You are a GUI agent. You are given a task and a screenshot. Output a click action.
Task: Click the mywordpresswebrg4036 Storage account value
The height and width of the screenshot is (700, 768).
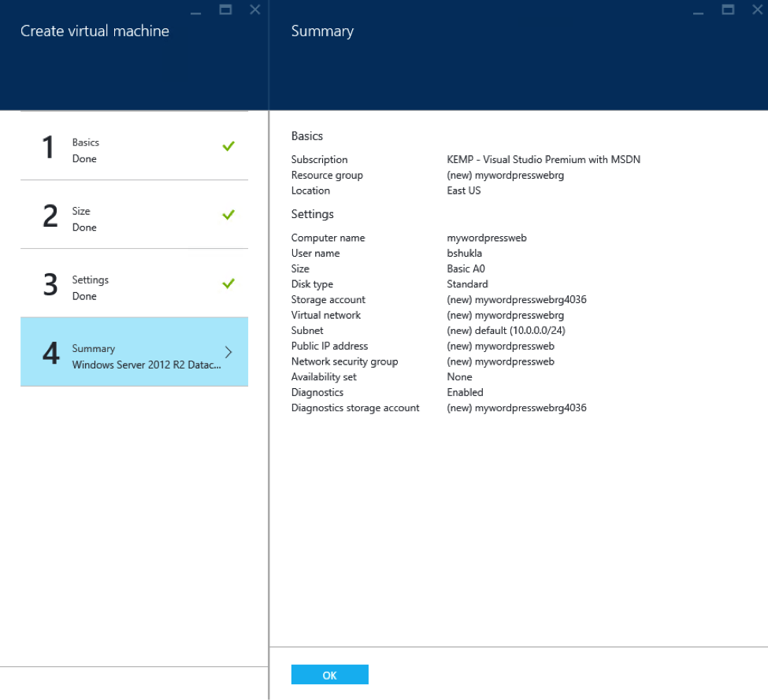tap(516, 300)
